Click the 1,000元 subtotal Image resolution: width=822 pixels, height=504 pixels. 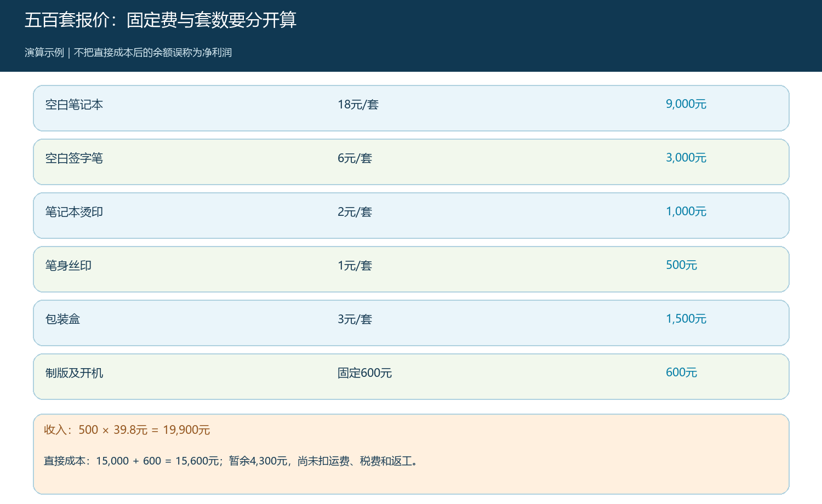coord(686,211)
